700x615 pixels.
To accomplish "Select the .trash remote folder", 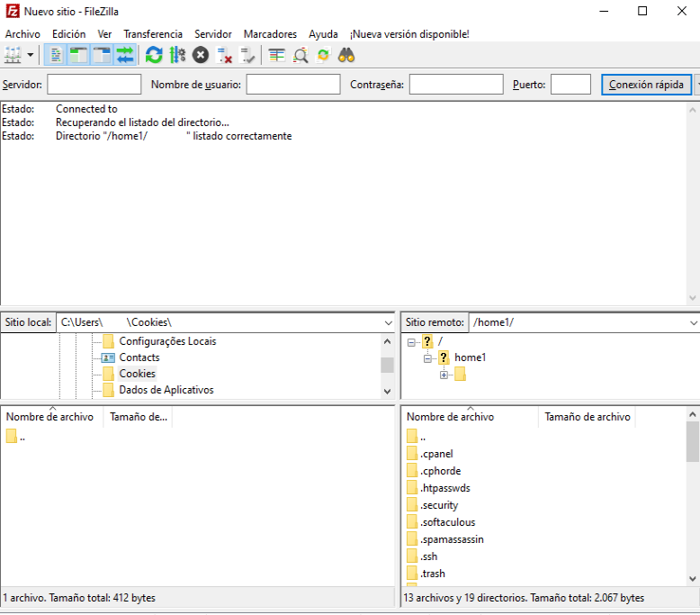I will pyautogui.click(x=426, y=574).
